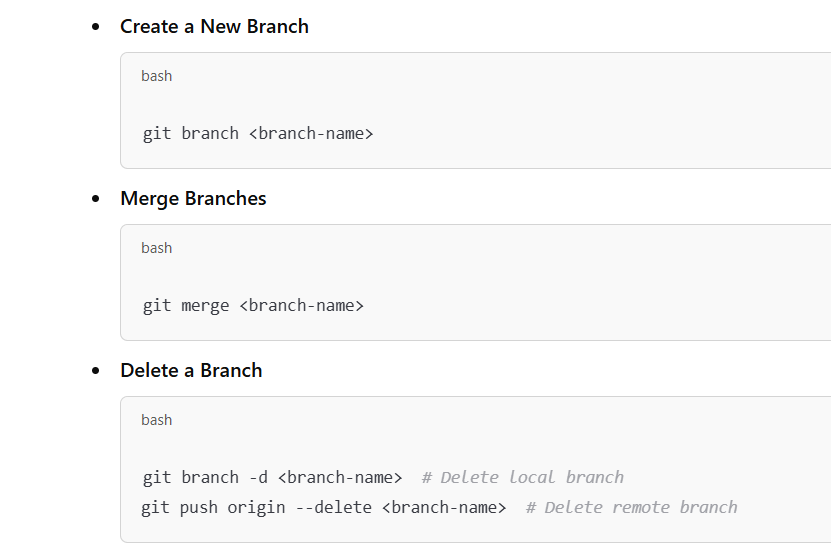Click the "# Delete local branch" comment

(x=522, y=477)
